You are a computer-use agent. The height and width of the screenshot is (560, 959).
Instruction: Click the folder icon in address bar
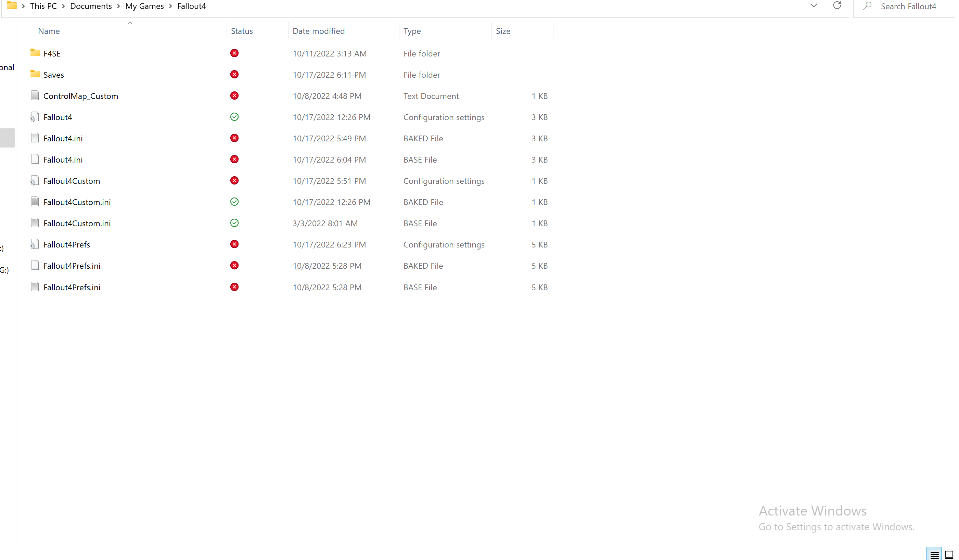(12, 6)
